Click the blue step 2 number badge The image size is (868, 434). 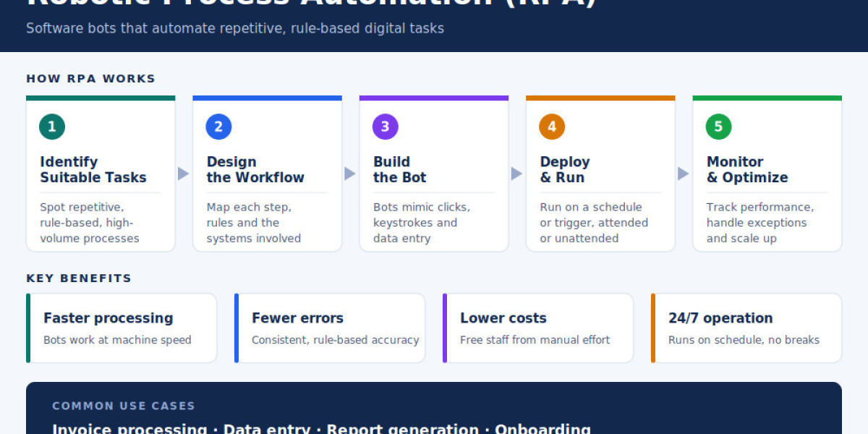click(x=218, y=127)
